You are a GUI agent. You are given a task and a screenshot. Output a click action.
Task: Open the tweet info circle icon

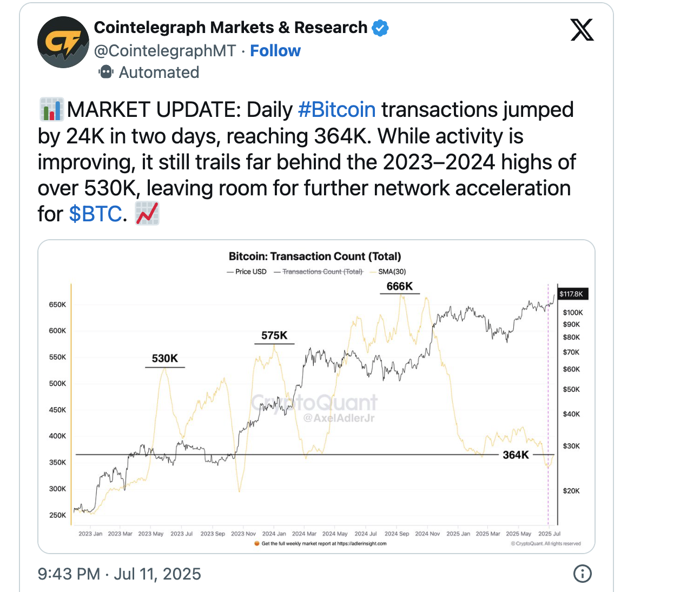pos(582,574)
